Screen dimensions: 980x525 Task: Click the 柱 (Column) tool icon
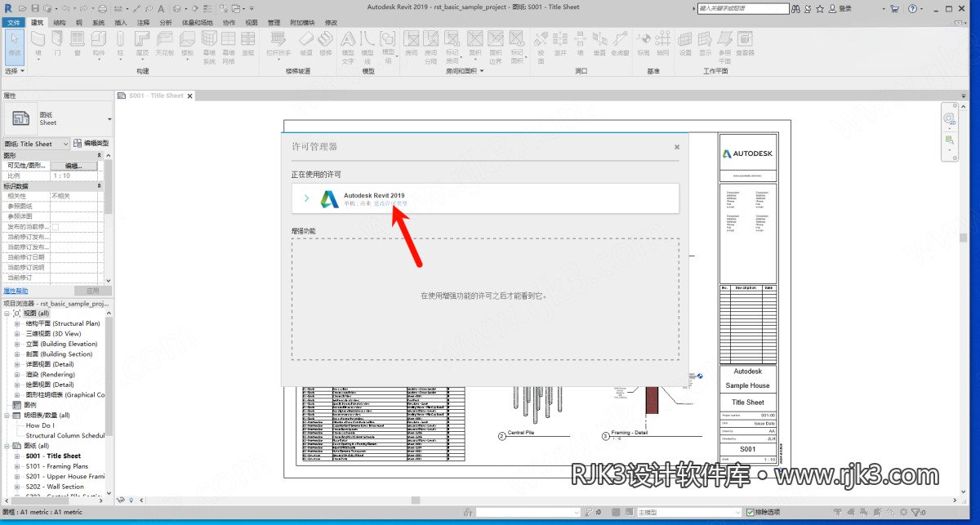(x=121, y=39)
